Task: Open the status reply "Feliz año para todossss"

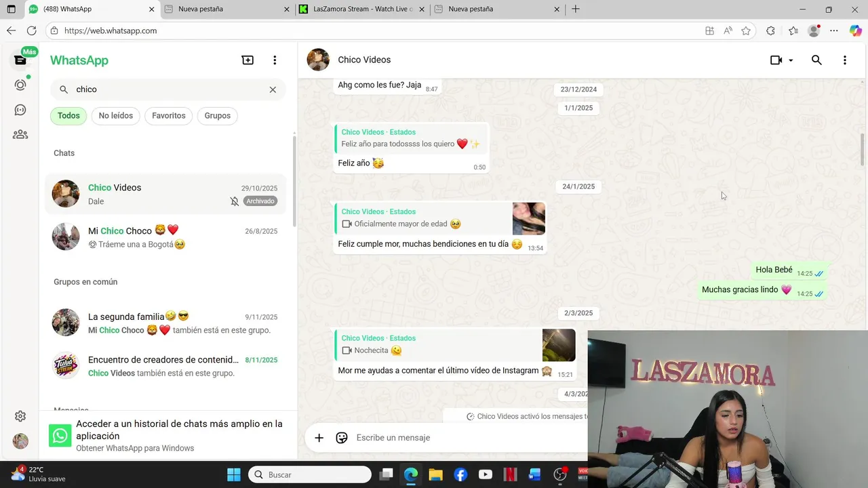Action: coord(411,138)
